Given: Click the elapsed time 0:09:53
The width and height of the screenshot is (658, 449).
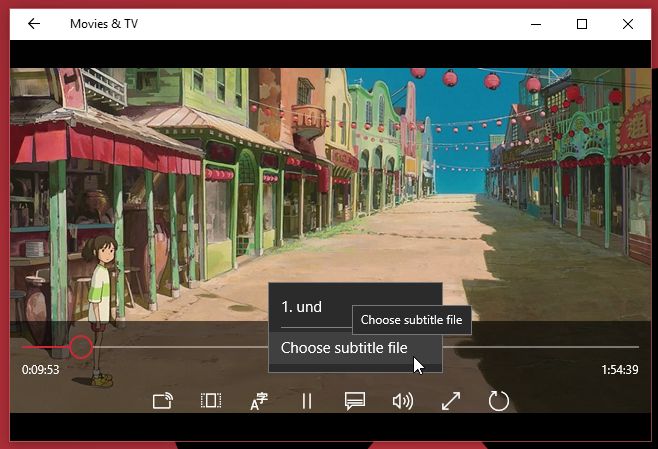Looking at the screenshot, I should 41,370.
